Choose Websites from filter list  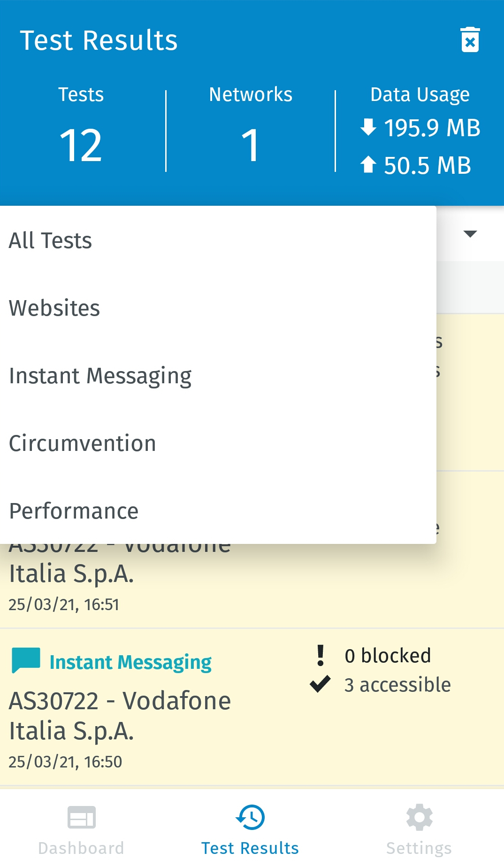54,308
